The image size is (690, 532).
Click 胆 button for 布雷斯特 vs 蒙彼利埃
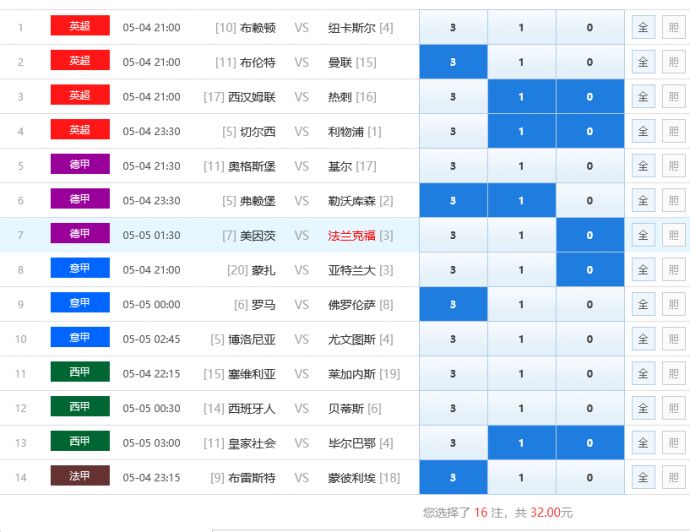point(673,477)
